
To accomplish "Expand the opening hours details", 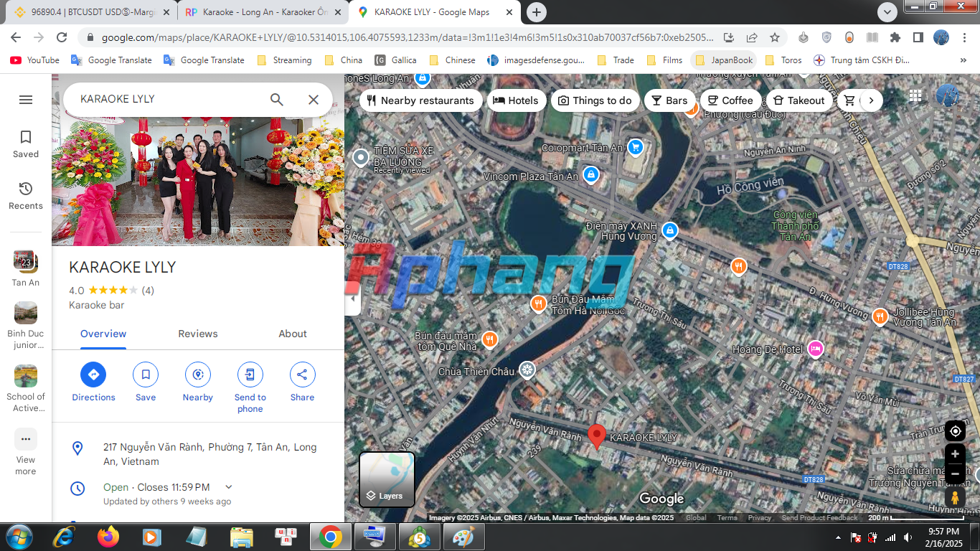I will coord(229,487).
